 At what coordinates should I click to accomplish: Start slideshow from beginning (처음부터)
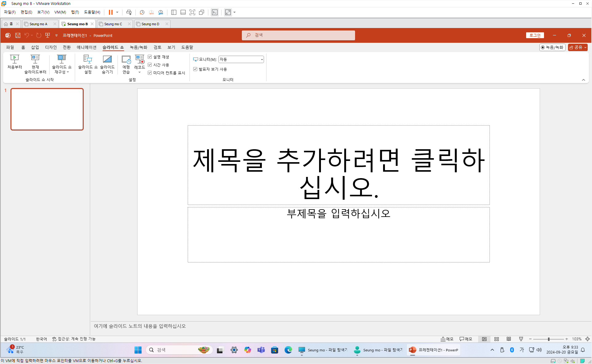[14, 62]
